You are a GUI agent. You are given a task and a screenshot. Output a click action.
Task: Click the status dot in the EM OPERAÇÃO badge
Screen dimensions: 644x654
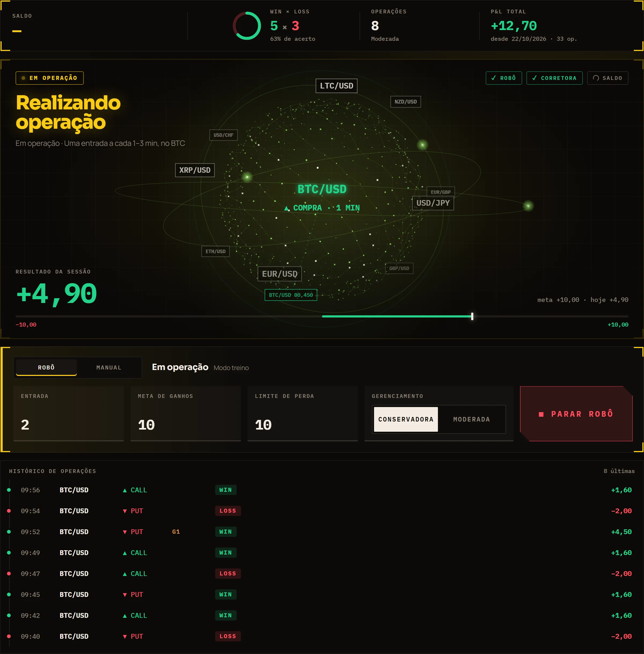(x=23, y=78)
